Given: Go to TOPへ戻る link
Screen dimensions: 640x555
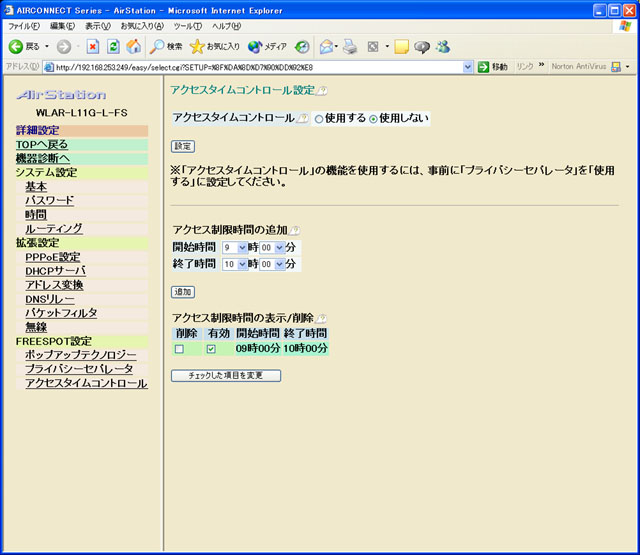Looking at the screenshot, I should coord(42,145).
